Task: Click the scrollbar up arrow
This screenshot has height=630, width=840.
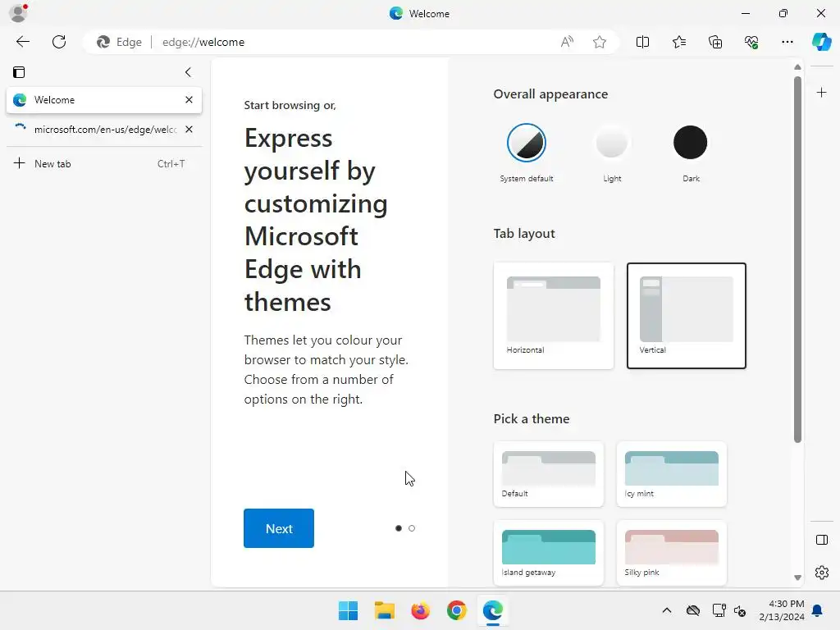Action: click(797, 67)
